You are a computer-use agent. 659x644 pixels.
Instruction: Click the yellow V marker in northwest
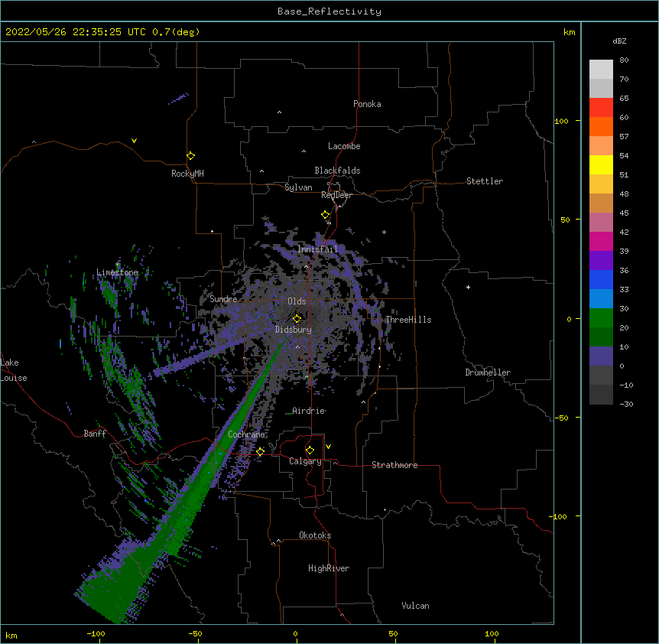tap(134, 141)
